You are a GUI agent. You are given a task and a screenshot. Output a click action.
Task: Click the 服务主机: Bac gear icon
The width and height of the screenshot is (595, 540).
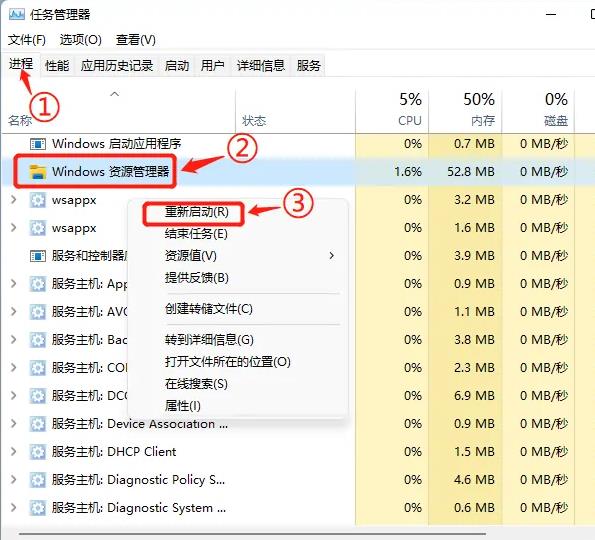click(x=38, y=340)
